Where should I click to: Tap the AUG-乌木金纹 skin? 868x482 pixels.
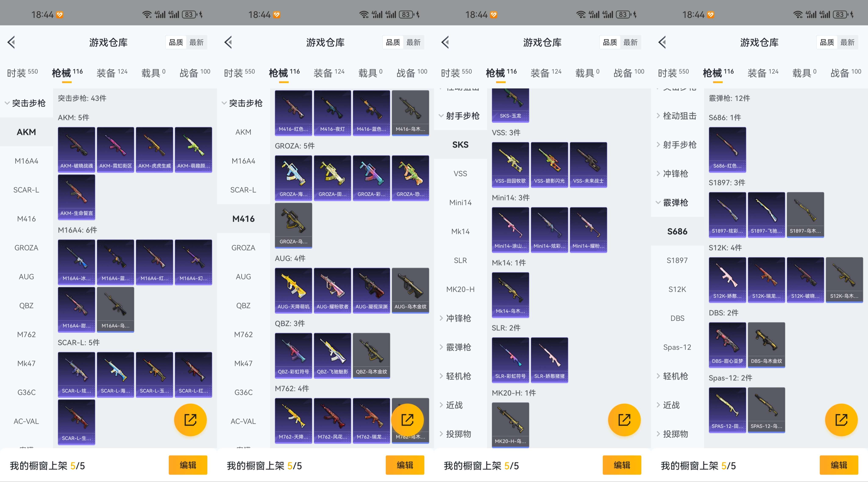coord(410,290)
